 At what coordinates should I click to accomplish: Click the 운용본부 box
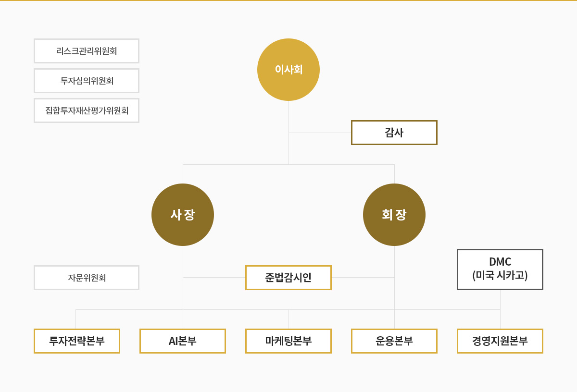click(394, 341)
